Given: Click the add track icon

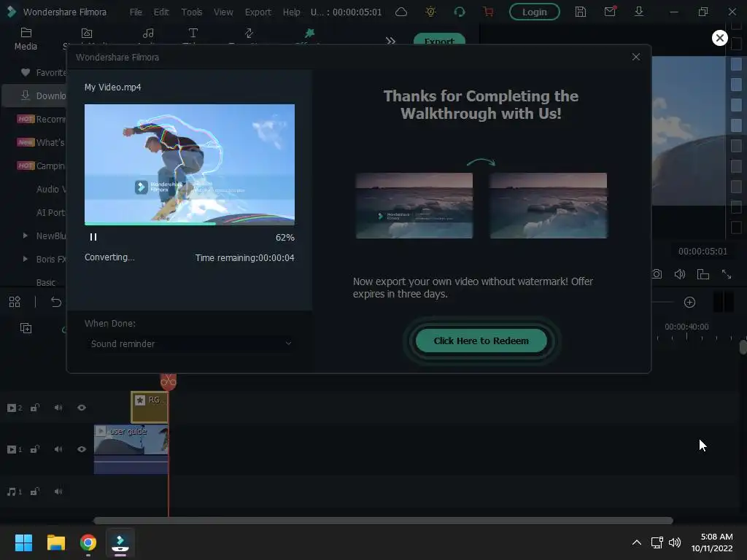Looking at the screenshot, I should (x=26, y=328).
